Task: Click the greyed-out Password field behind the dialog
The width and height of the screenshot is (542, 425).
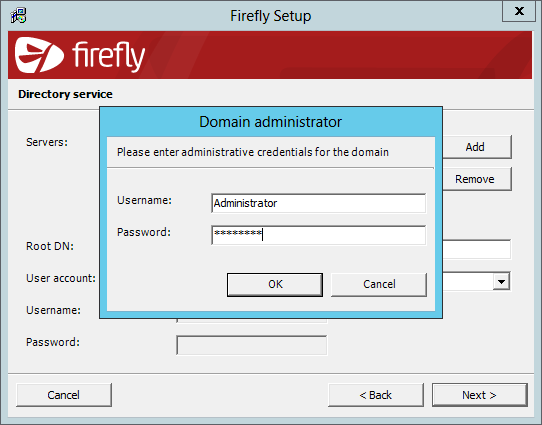Action: click(x=252, y=345)
